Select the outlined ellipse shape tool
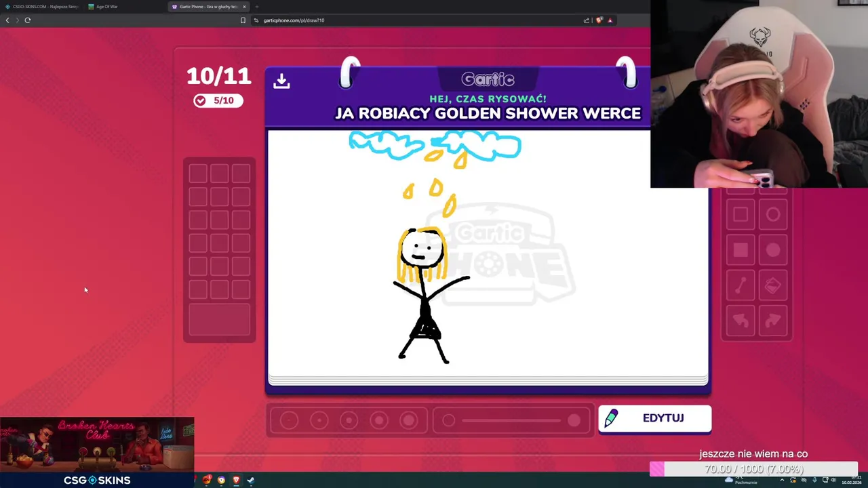This screenshot has height=488, width=868. coord(773,215)
